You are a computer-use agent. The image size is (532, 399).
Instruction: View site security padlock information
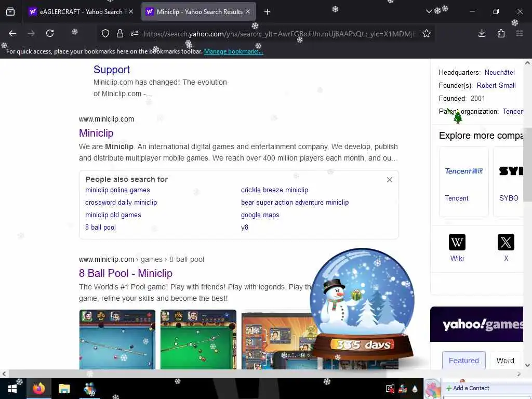pos(120,33)
